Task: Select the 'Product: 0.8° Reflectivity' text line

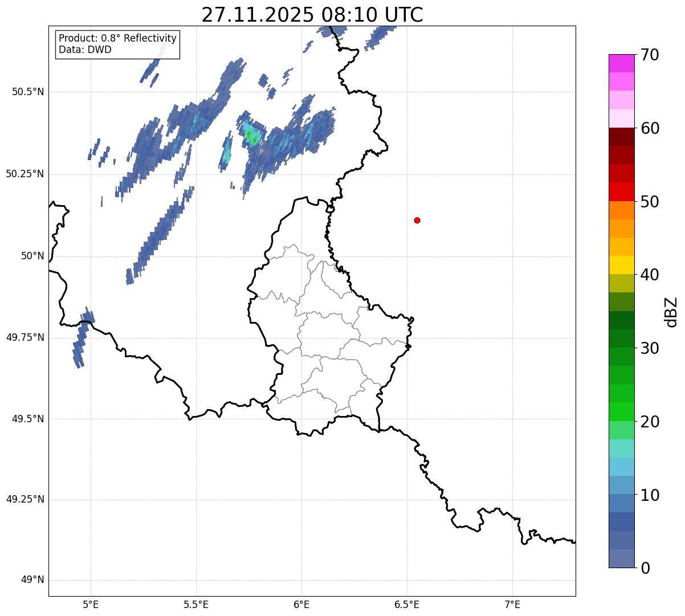Action: click(118, 38)
